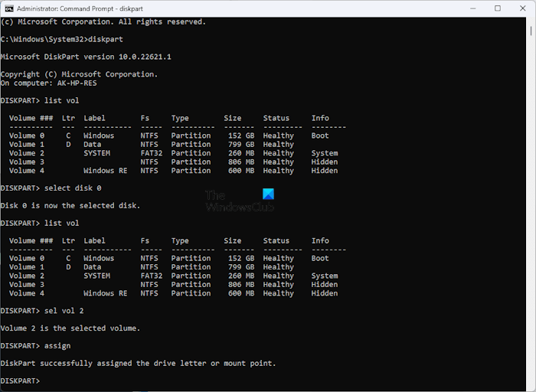Screen dimensions: 536x392
Task: Click 'DiskPart successfully assigned the drive letter' message
Action: pyautogui.click(x=138, y=364)
